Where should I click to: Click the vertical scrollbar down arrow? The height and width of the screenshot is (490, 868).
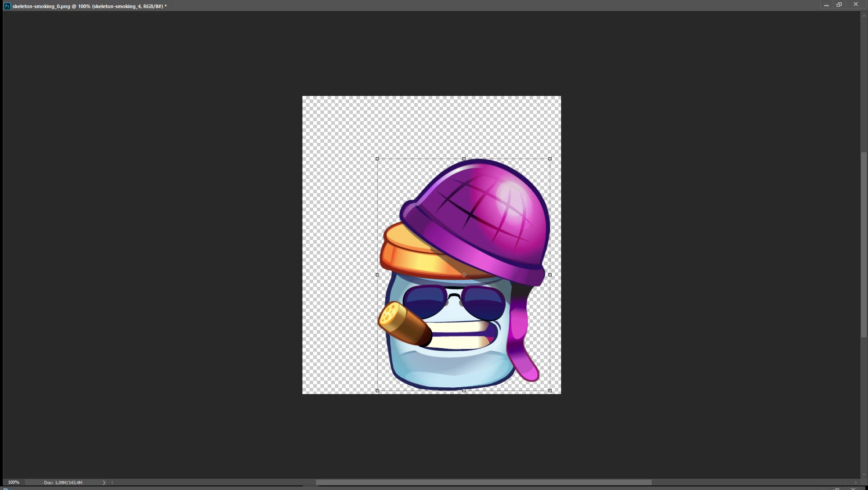click(864, 474)
